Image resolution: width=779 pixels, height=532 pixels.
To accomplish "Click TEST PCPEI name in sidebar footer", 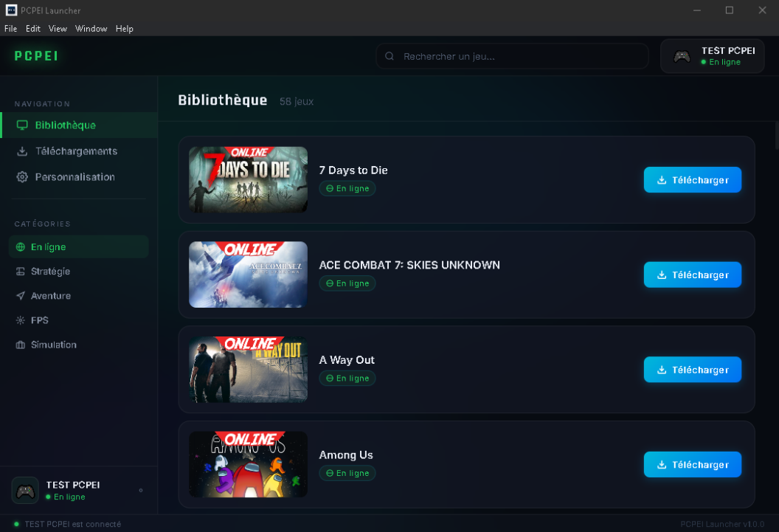I will [x=73, y=485].
